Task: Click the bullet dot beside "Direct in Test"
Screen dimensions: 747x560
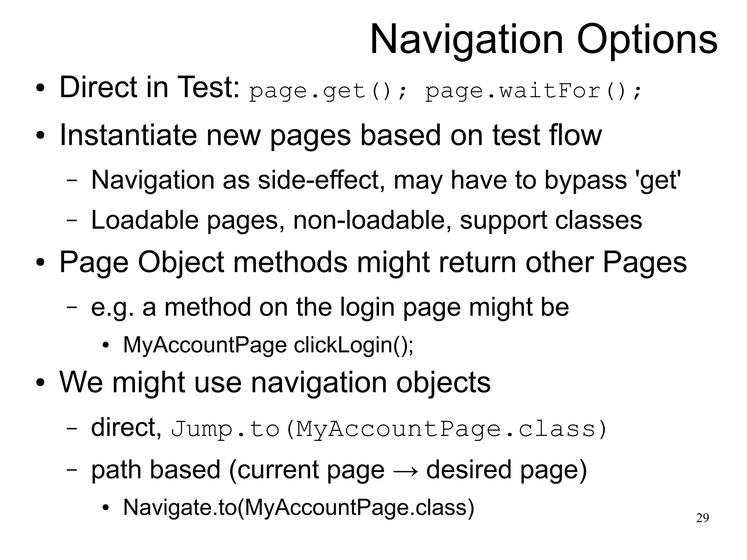Action: point(40,89)
